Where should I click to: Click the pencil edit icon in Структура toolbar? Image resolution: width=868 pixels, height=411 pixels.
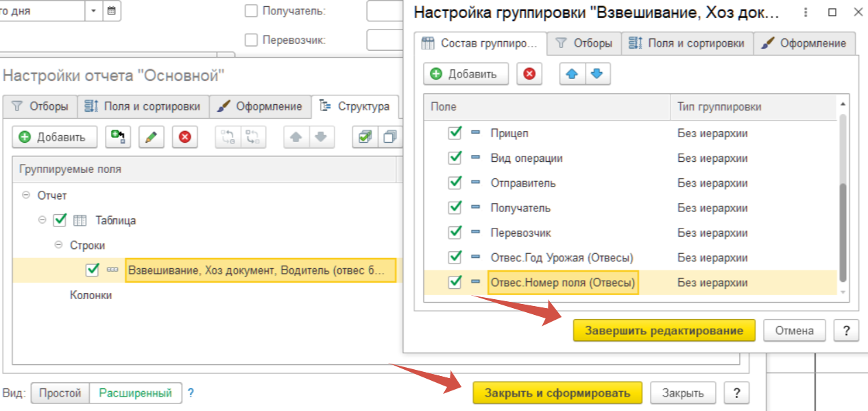coord(151,137)
